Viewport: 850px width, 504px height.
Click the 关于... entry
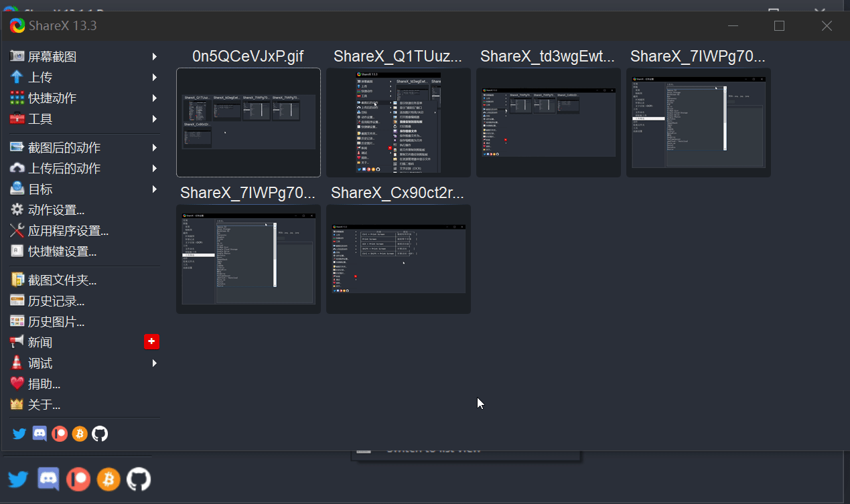pos(84,405)
